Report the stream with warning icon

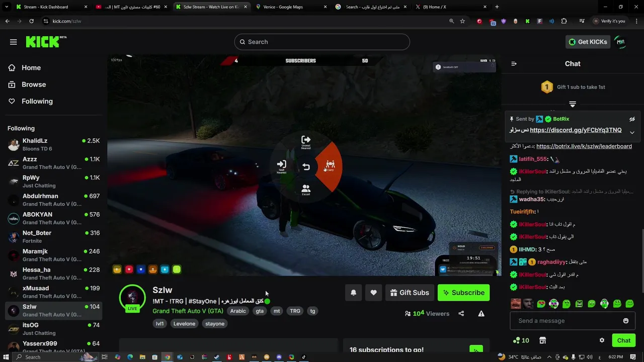click(481, 314)
